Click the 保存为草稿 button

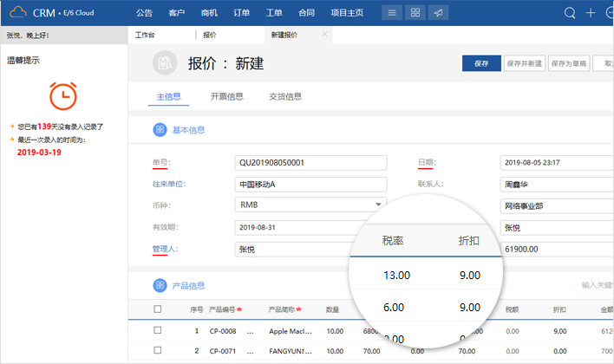tap(568, 63)
